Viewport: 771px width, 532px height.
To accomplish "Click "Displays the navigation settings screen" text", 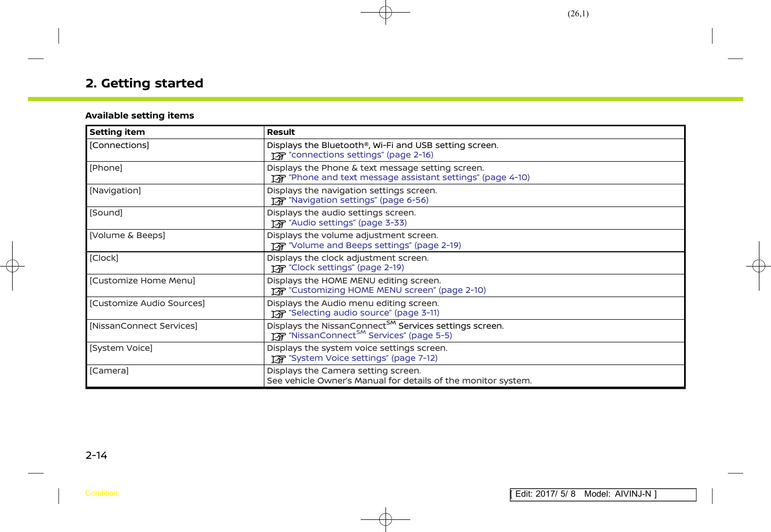I will click(352, 191).
